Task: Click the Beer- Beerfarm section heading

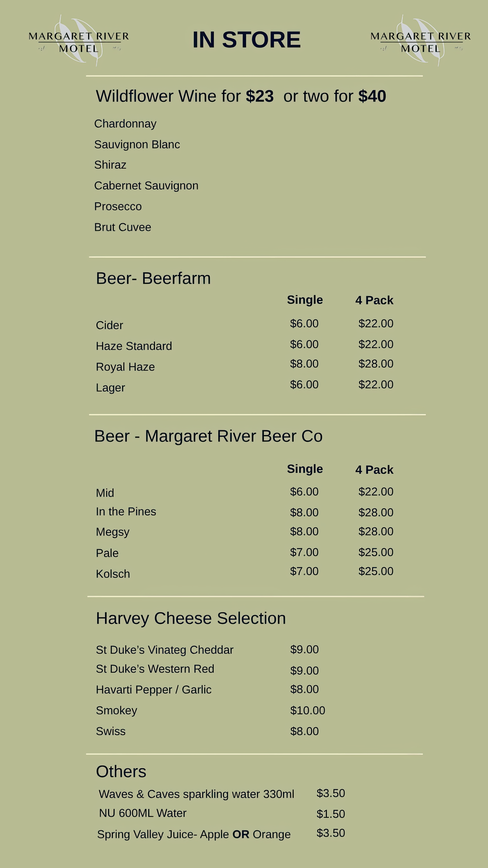Action: pyautogui.click(x=153, y=279)
